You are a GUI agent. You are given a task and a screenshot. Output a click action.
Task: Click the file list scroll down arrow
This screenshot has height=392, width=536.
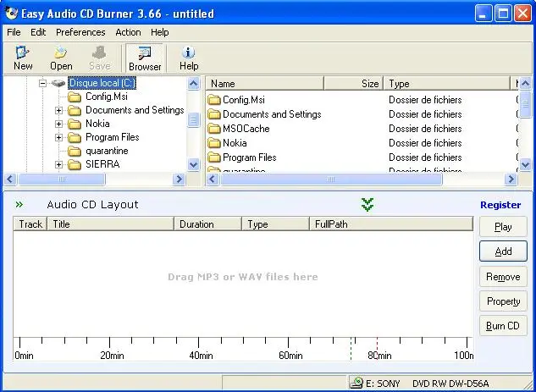525,165
